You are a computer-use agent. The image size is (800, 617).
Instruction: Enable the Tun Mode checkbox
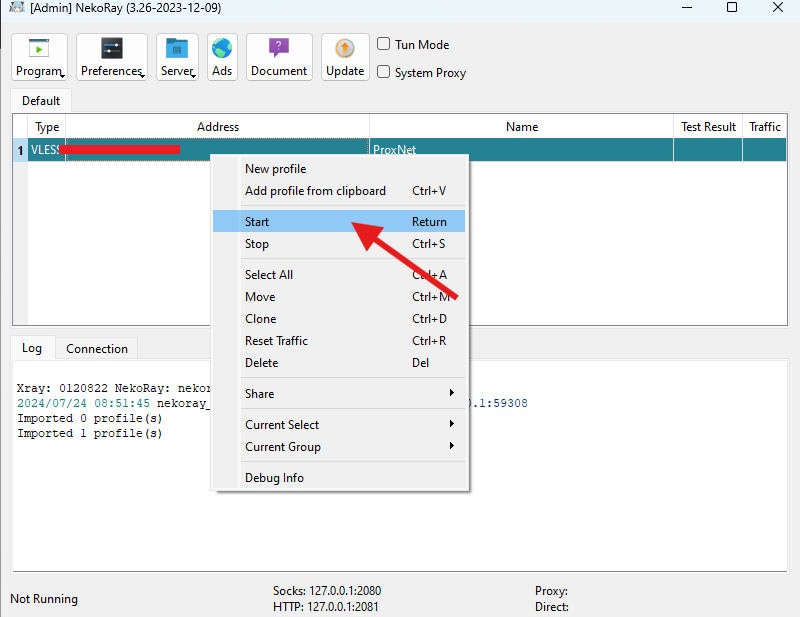[384, 44]
